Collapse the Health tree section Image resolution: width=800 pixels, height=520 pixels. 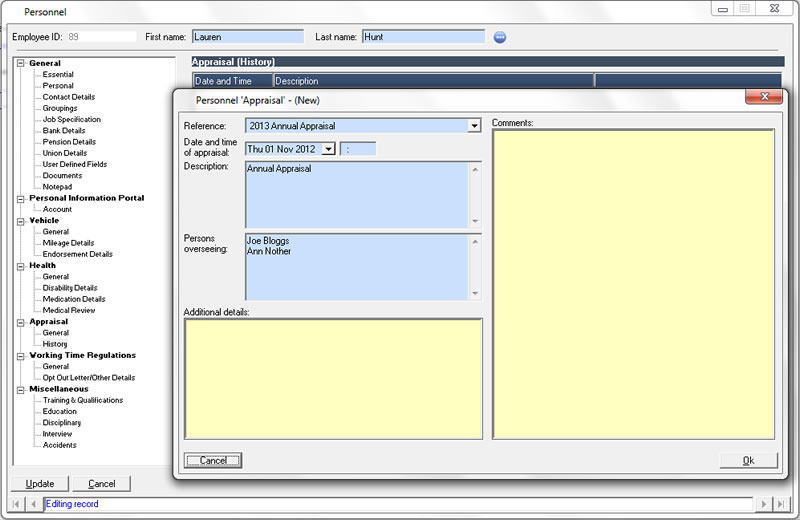21,266
